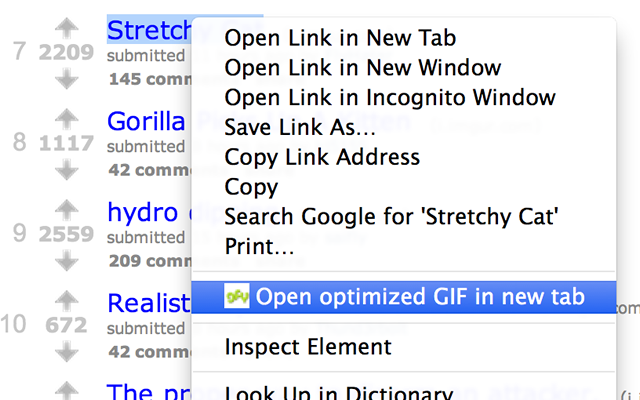Image resolution: width=640 pixels, height=400 pixels.
Task: Upvote the Stretchy Cat post
Action: [67, 29]
